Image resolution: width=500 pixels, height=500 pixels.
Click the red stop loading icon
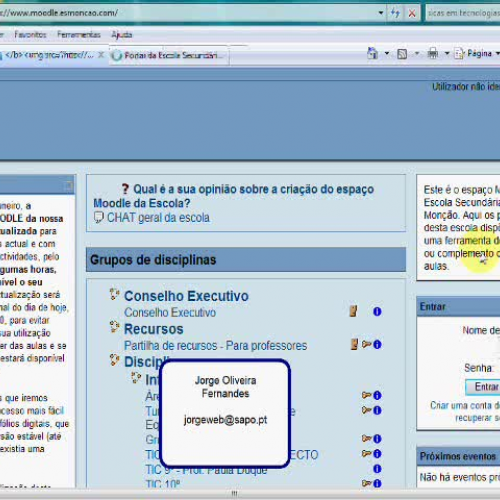[x=412, y=13]
